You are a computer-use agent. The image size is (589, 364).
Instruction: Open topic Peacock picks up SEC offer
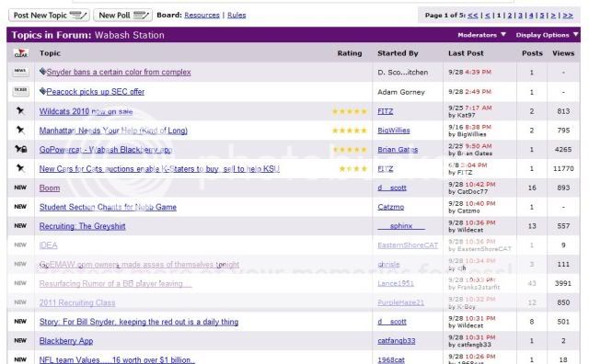pyautogui.click(x=96, y=92)
